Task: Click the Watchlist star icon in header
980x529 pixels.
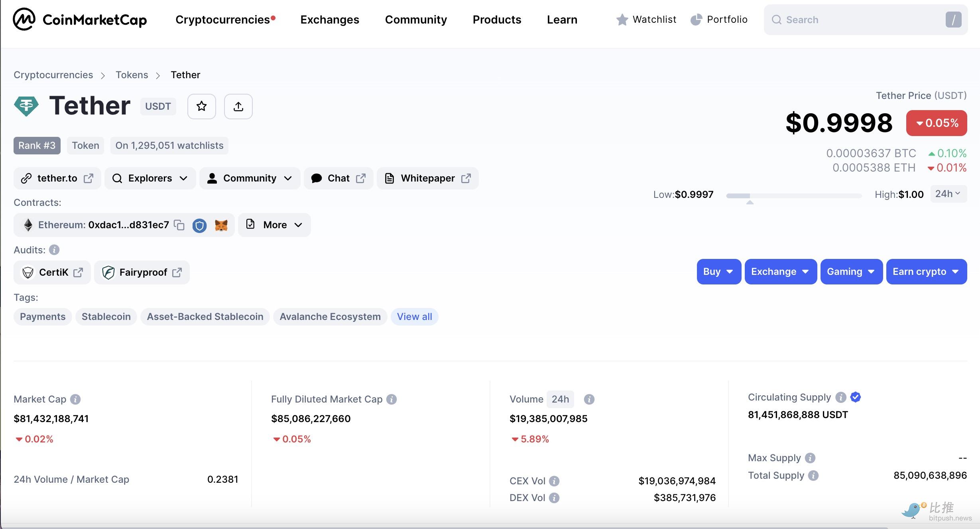Action: click(x=622, y=20)
